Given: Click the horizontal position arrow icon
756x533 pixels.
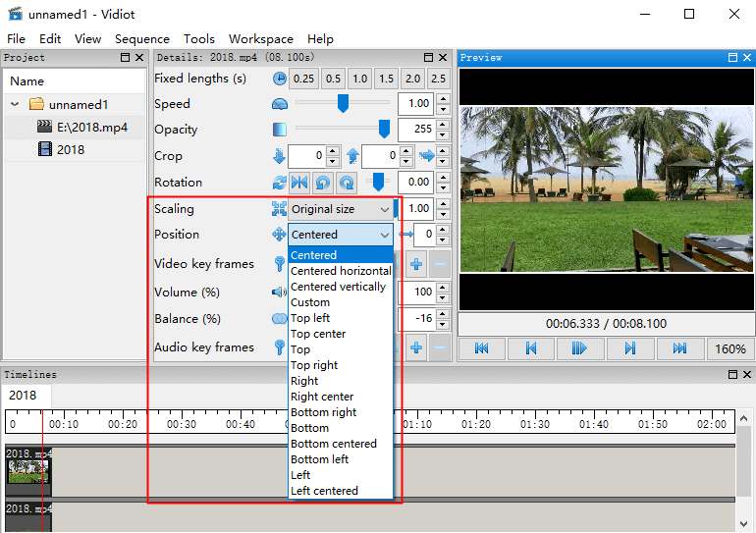Looking at the screenshot, I should [x=405, y=235].
